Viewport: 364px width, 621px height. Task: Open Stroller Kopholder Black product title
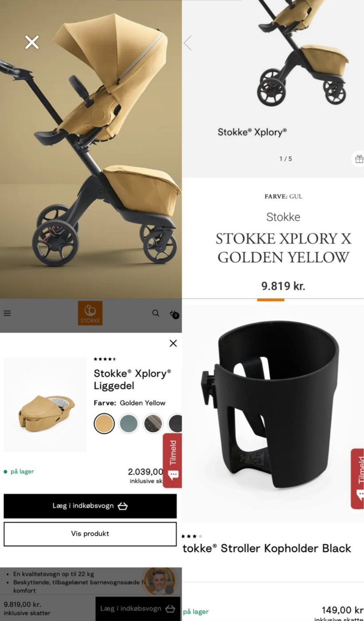pyautogui.click(x=267, y=548)
